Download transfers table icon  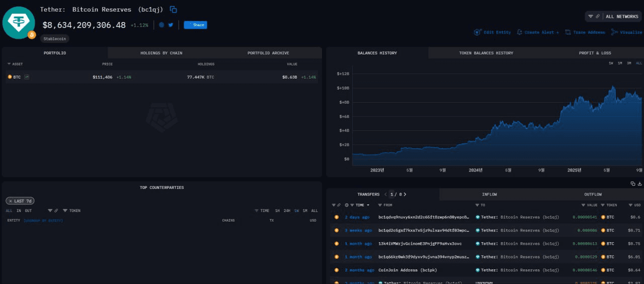tap(640, 184)
